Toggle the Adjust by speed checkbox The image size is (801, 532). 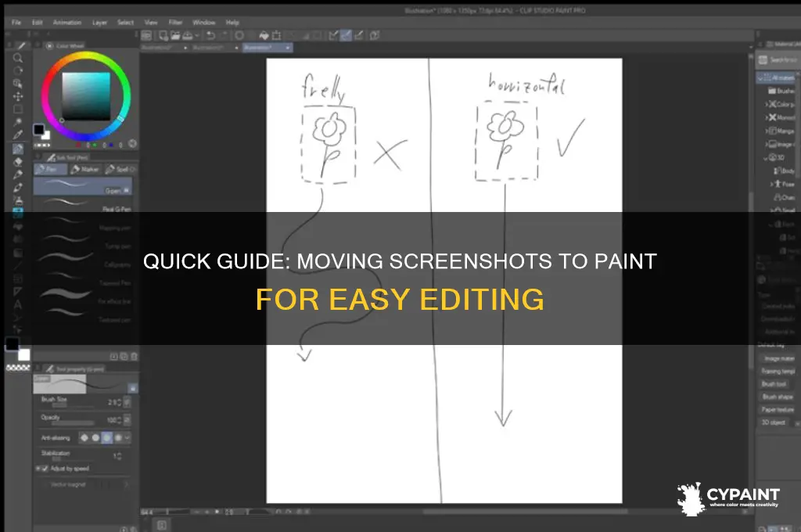point(45,468)
